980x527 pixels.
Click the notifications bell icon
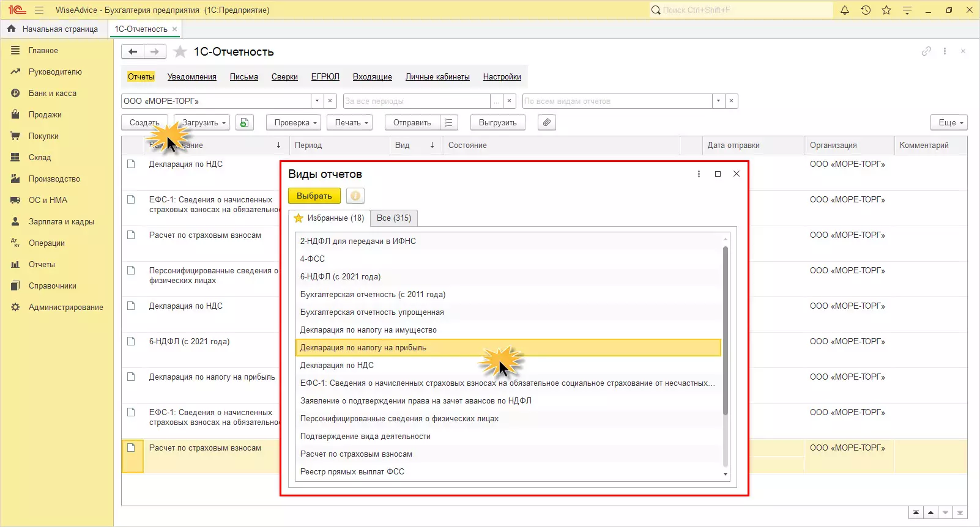click(x=845, y=10)
